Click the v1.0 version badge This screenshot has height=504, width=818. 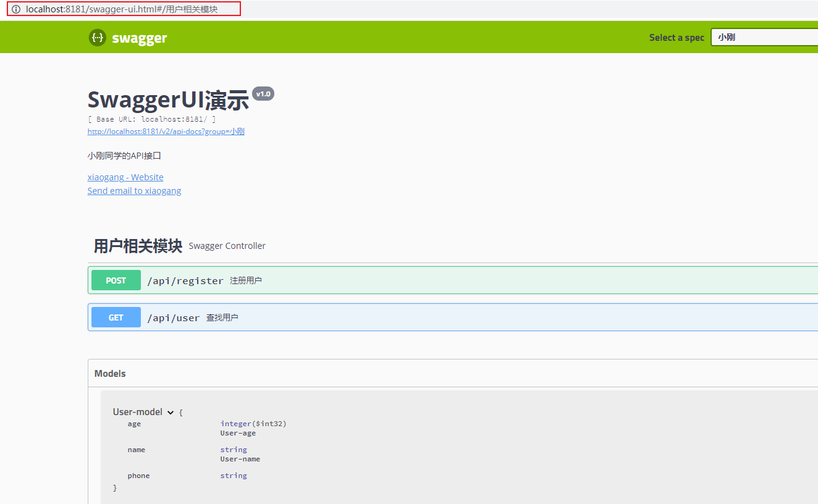point(263,94)
